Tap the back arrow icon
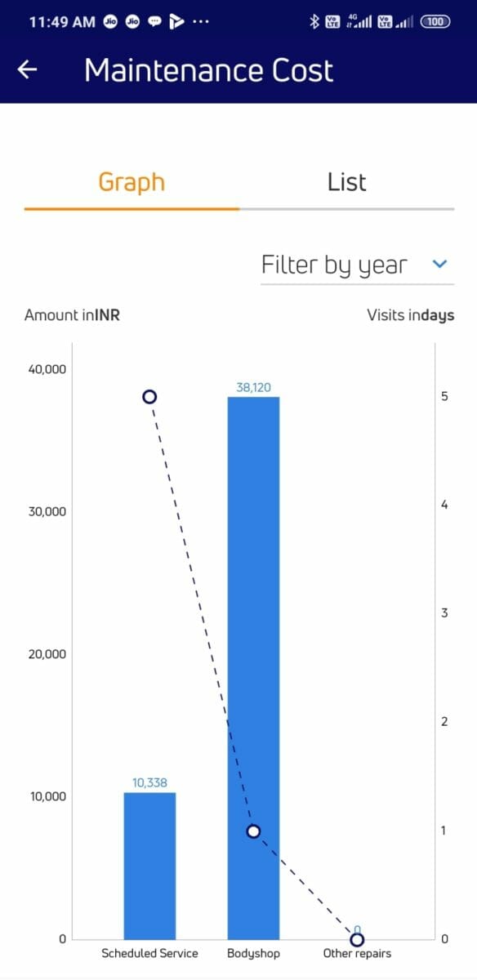 coord(28,70)
